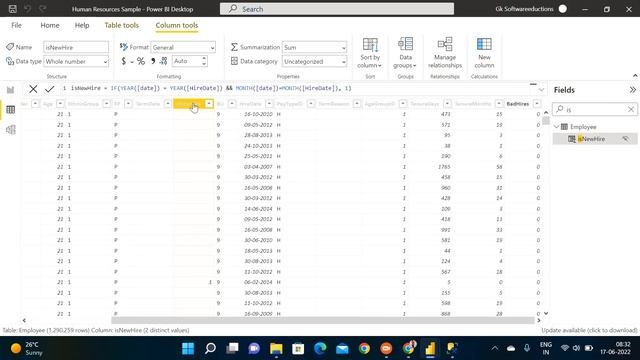Open the user account avatar
The width and height of the screenshot is (640, 360).
[x=563, y=9]
